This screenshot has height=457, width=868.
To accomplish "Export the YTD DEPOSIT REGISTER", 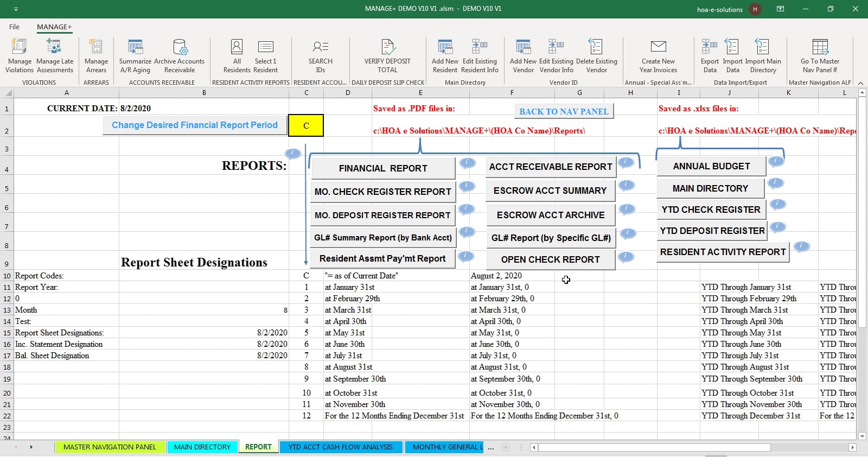I will click(x=712, y=231).
